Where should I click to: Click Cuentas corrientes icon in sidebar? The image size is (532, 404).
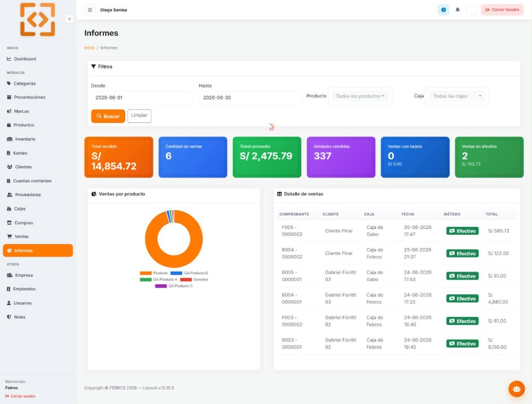pos(9,181)
